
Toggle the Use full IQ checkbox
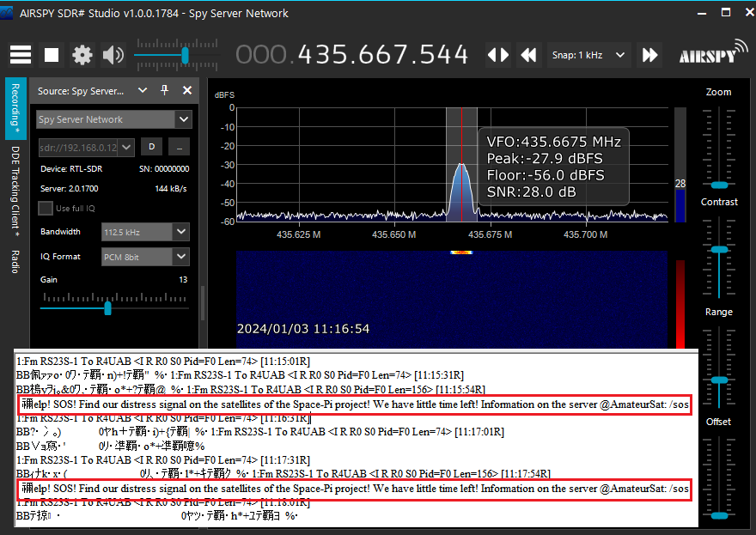point(46,208)
